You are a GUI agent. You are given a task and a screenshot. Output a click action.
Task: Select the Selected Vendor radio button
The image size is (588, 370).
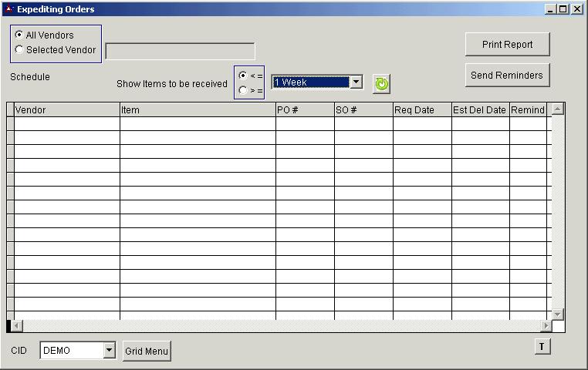click(19, 50)
